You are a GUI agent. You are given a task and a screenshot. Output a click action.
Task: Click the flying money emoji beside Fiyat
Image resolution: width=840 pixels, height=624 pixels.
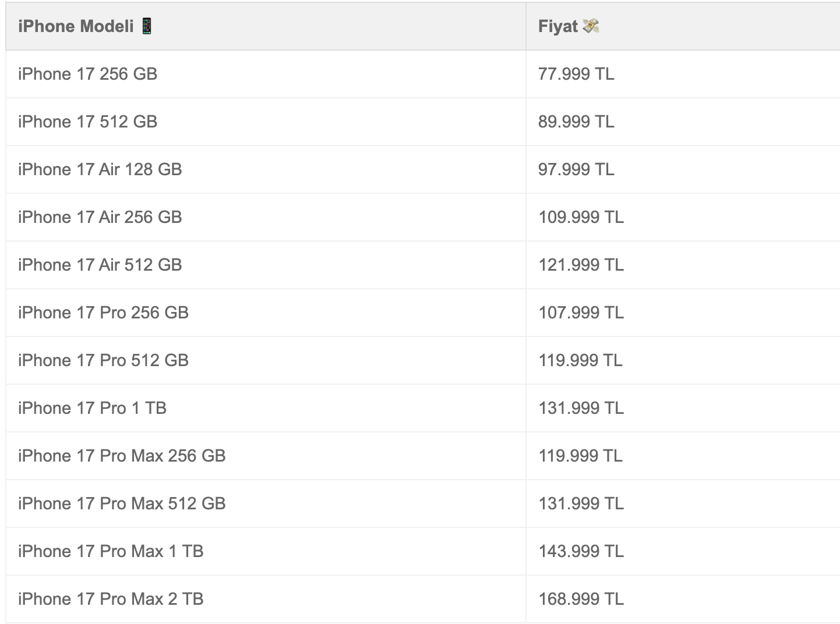tap(591, 26)
